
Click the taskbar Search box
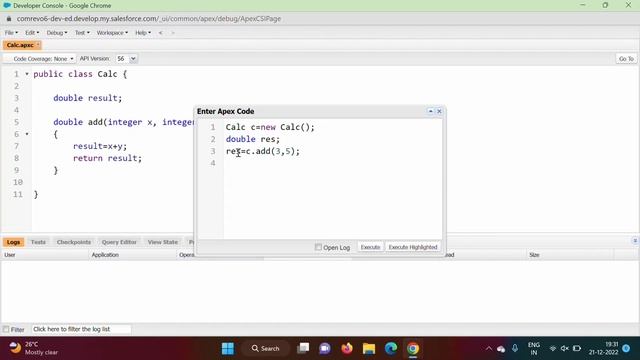(x=265, y=349)
